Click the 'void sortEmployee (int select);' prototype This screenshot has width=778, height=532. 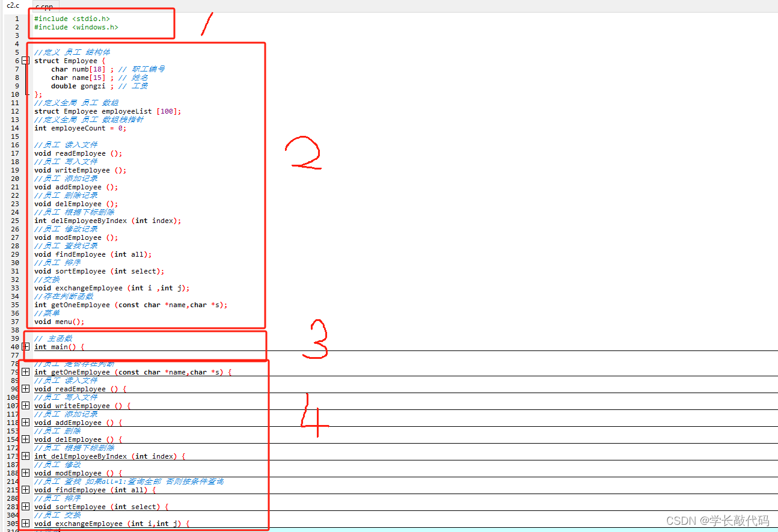(99, 271)
